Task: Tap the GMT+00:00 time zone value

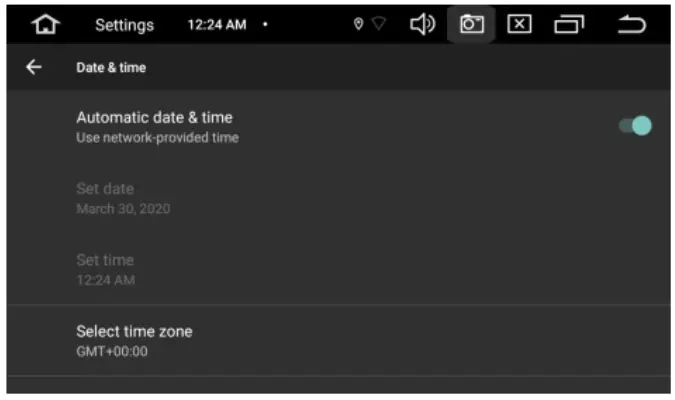Action: pyautogui.click(x=112, y=352)
